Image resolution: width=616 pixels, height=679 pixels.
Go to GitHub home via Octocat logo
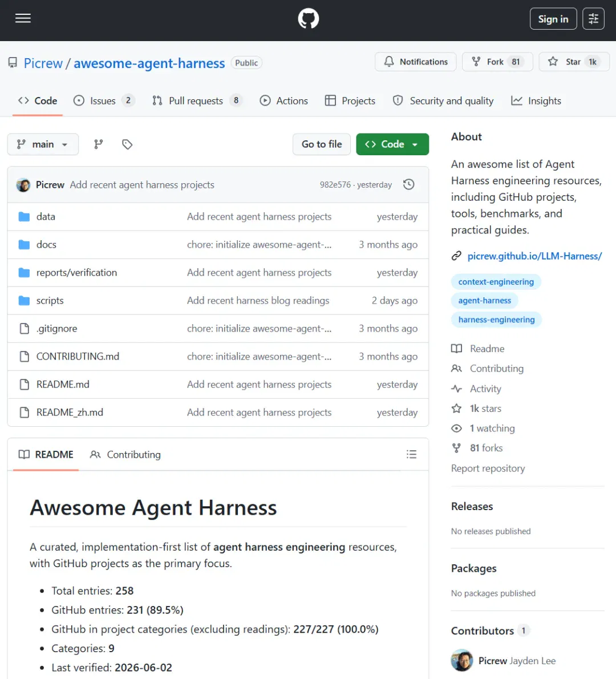coord(308,19)
